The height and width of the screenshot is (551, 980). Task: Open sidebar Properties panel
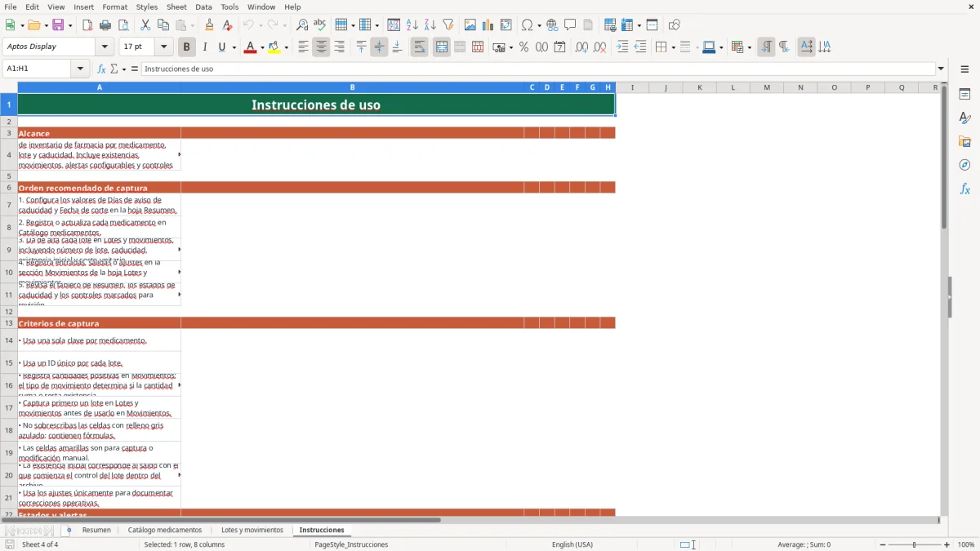click(x=964, y=95)
